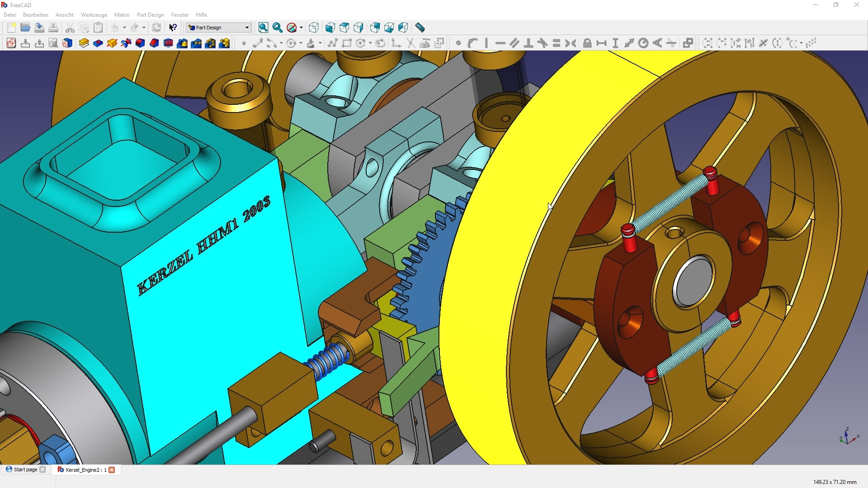Activate the What's This help cursor
868x488 pixels.
pyautogui.click(x=173, y=28)
